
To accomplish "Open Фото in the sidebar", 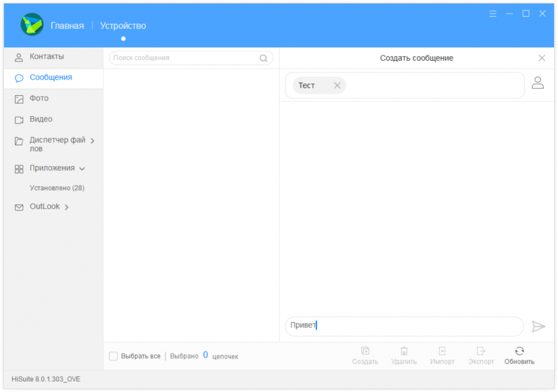I will pos(39,99).
